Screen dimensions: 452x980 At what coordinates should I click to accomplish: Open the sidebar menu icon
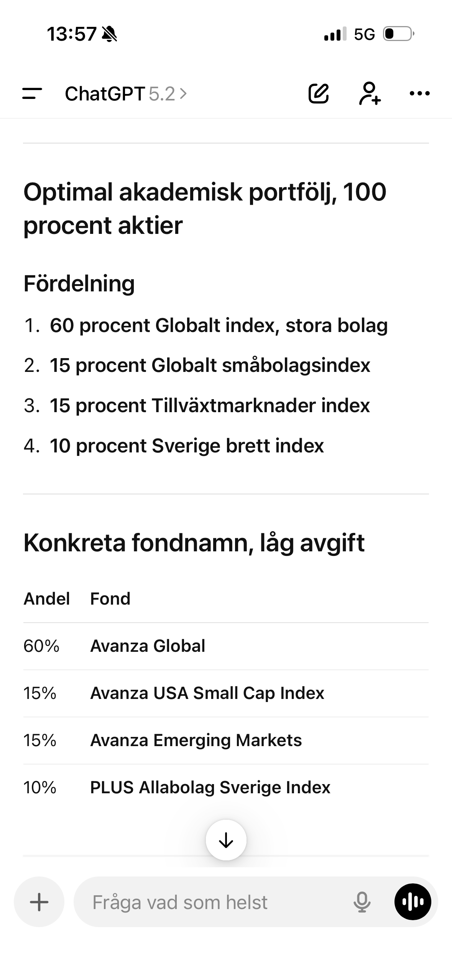click(32, 94)
